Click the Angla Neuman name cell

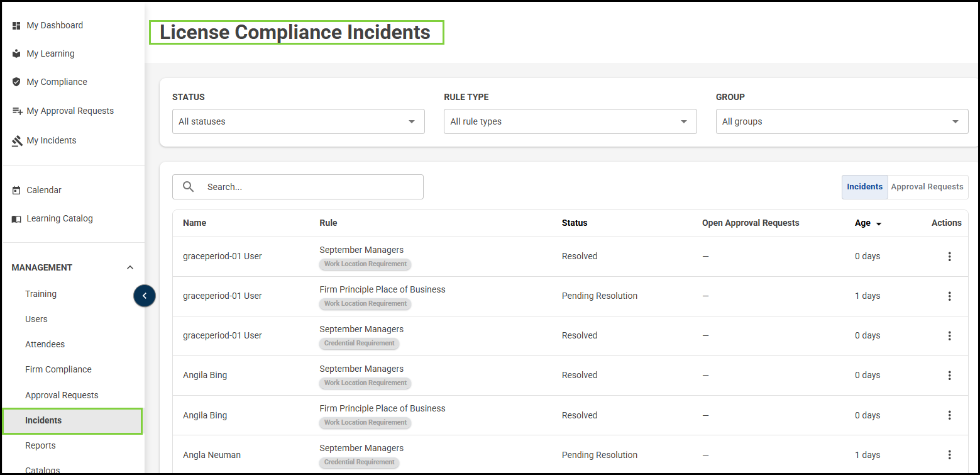212,455
